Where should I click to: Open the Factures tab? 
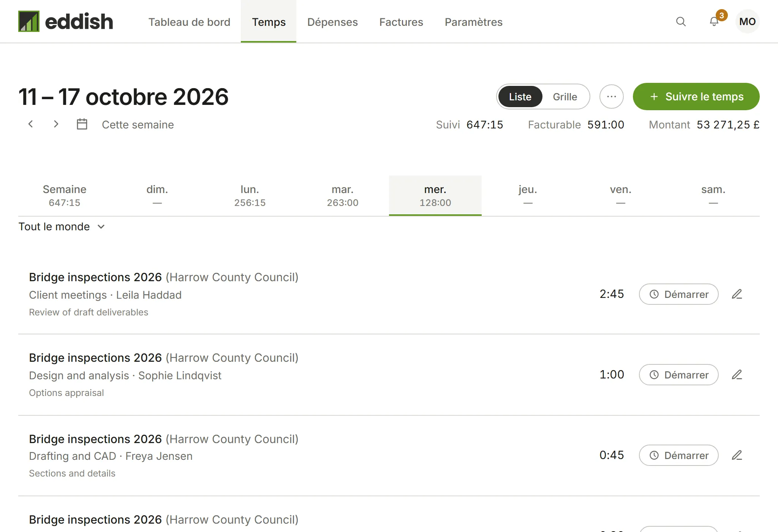coord(401,22)
